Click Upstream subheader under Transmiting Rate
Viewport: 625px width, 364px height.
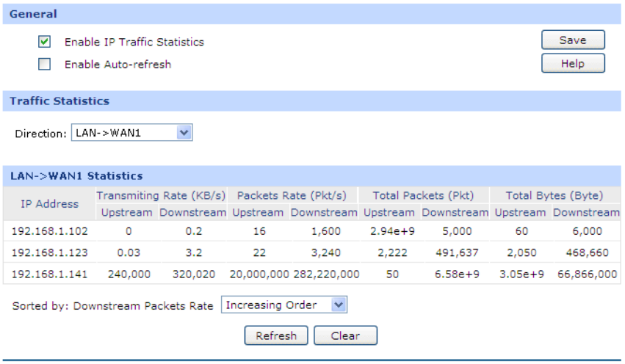(x=126, y=212)
